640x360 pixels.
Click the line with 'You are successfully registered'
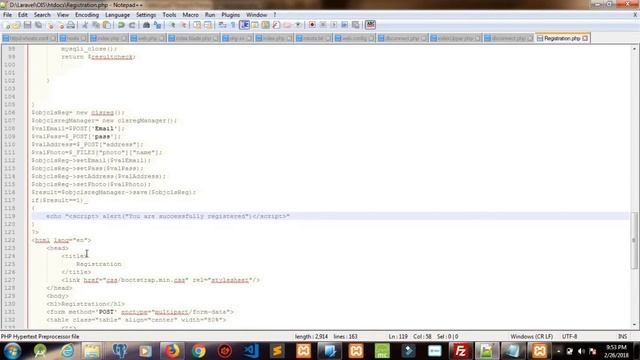tap(168, 216)
